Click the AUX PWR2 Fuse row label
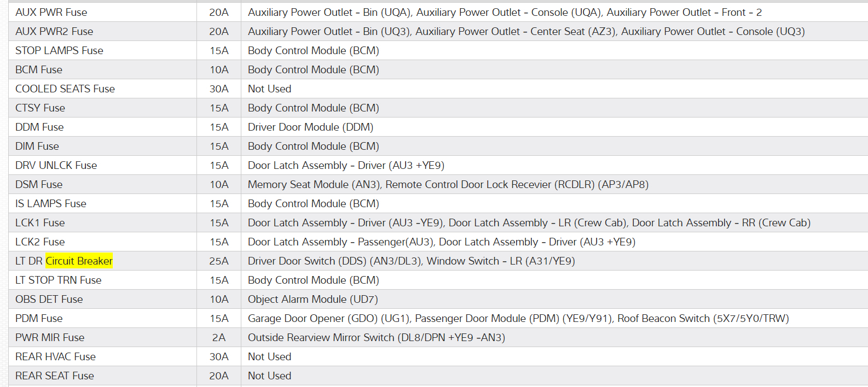Screen dimensions: 868x387 (54, 31)
